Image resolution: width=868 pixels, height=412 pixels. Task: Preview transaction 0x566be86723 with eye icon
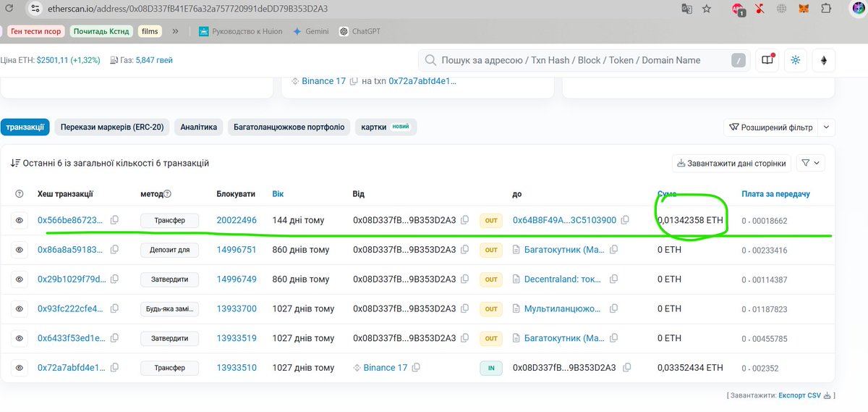point(20,220)
